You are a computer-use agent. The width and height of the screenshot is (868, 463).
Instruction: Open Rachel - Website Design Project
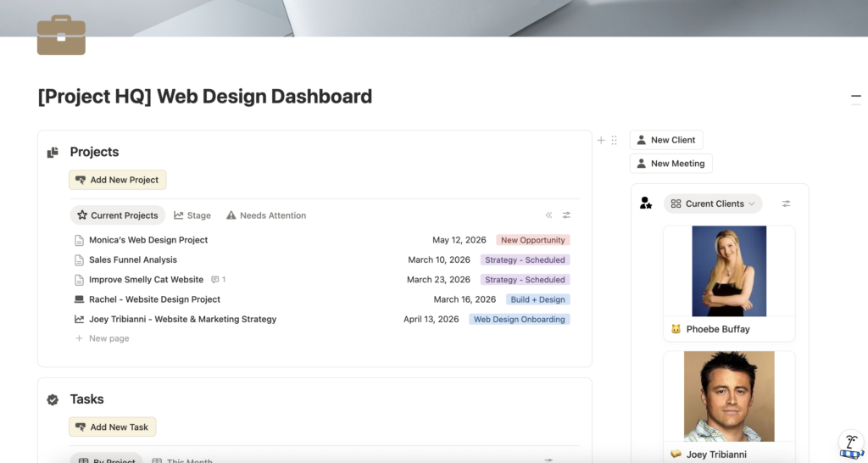pos(154,299)
